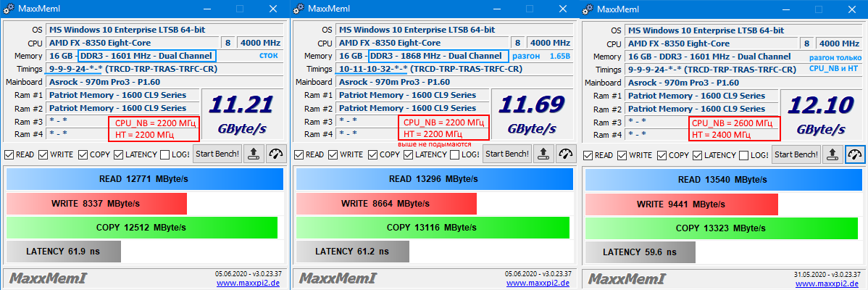Minimize the left MaxxMemI window
Viewport: 868px width, 290px height.
click(x=207, y=8)
